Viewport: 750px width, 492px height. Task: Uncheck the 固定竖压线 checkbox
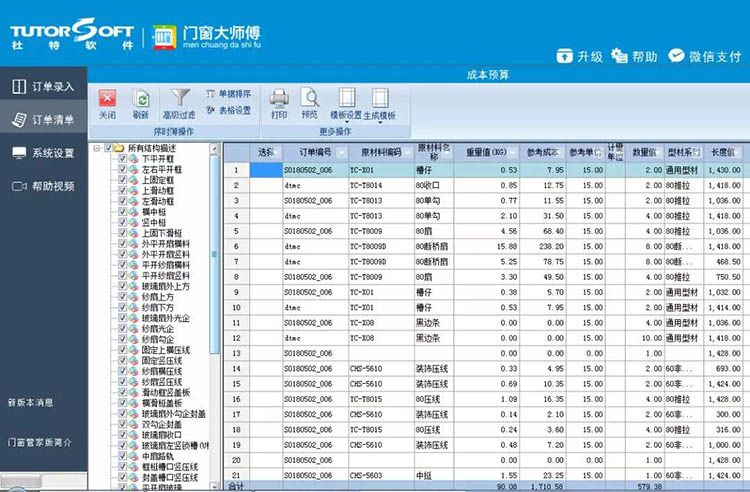[123, 360]
